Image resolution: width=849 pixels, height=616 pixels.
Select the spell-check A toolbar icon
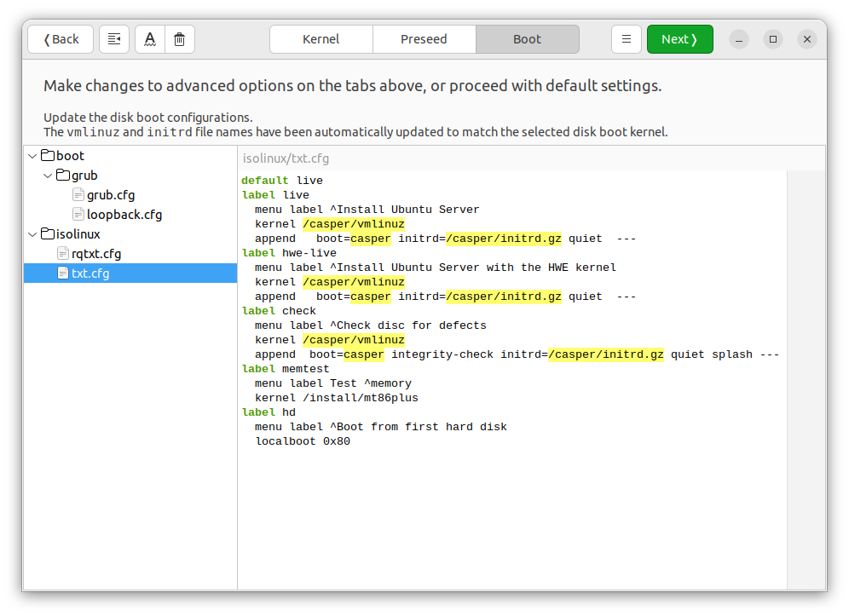(149, 38)
